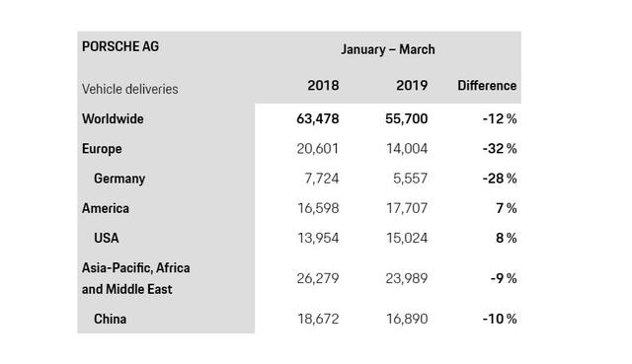Select the Germany row label

(119, 179)
